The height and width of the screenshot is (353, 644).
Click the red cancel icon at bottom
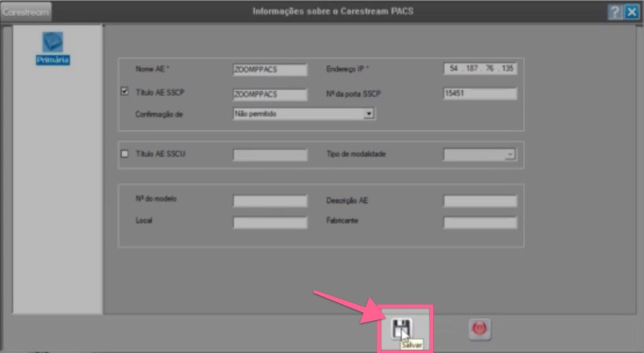pyautogui.click(x=479, y=330)
